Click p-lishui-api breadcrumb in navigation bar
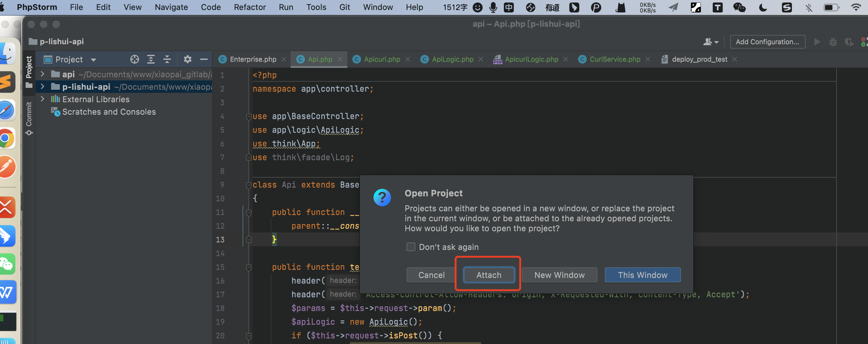Viewport: 868px width, 344px height. coord(56,41)
